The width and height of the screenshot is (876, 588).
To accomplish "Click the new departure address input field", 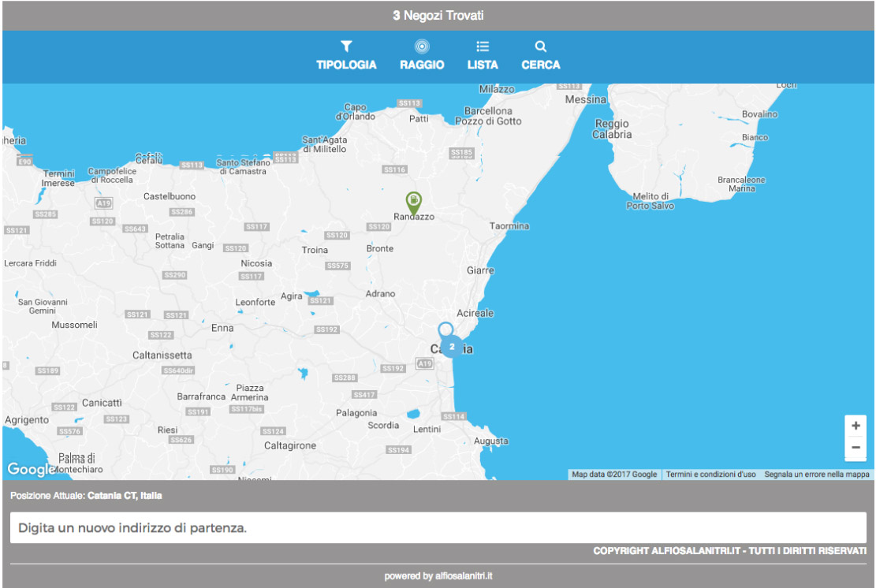I will (438, 527).
